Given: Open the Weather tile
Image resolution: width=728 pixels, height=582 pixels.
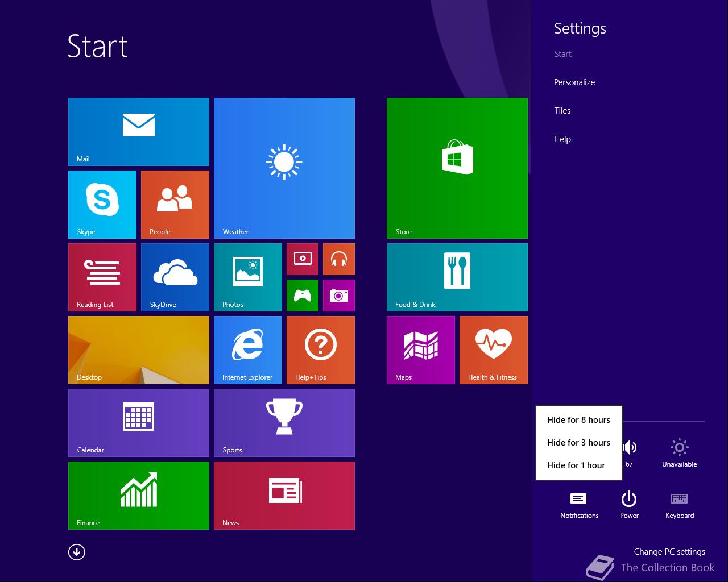Looking at the screenshot, I should click(x=284, y=168).
